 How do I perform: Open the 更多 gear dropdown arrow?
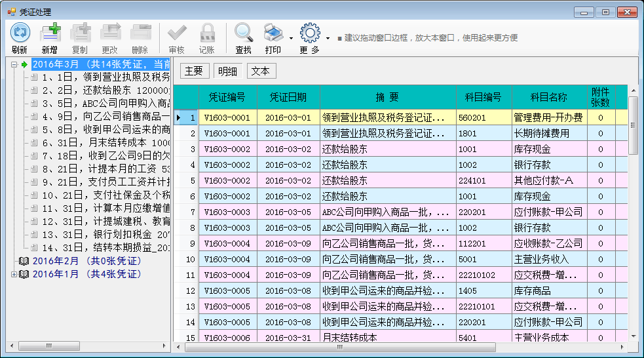(328, 38)
